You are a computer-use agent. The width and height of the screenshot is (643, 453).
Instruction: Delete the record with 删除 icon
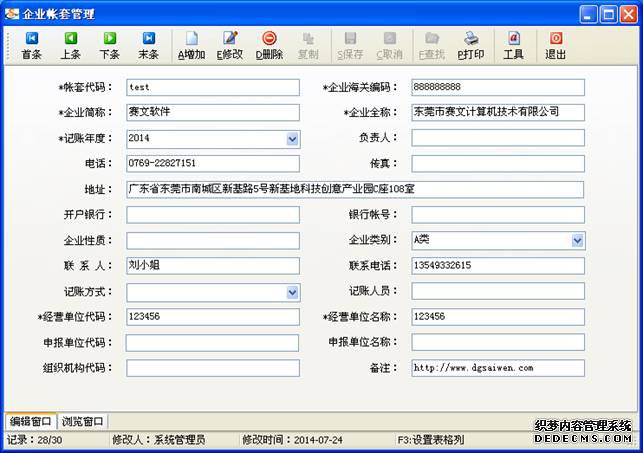(269, 45)
